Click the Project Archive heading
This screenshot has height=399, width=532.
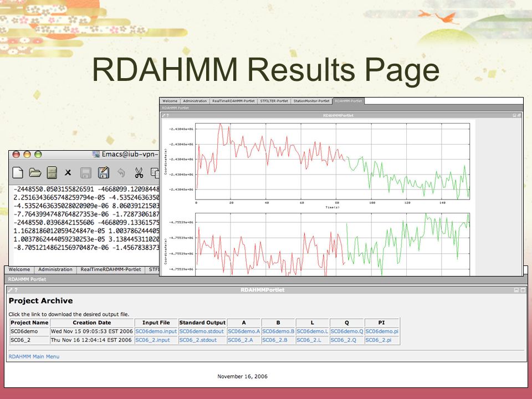point(40,300)
